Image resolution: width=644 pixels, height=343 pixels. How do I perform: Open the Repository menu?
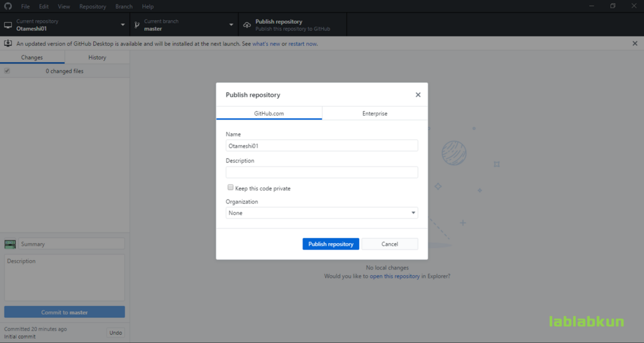[x=92, y=6]
